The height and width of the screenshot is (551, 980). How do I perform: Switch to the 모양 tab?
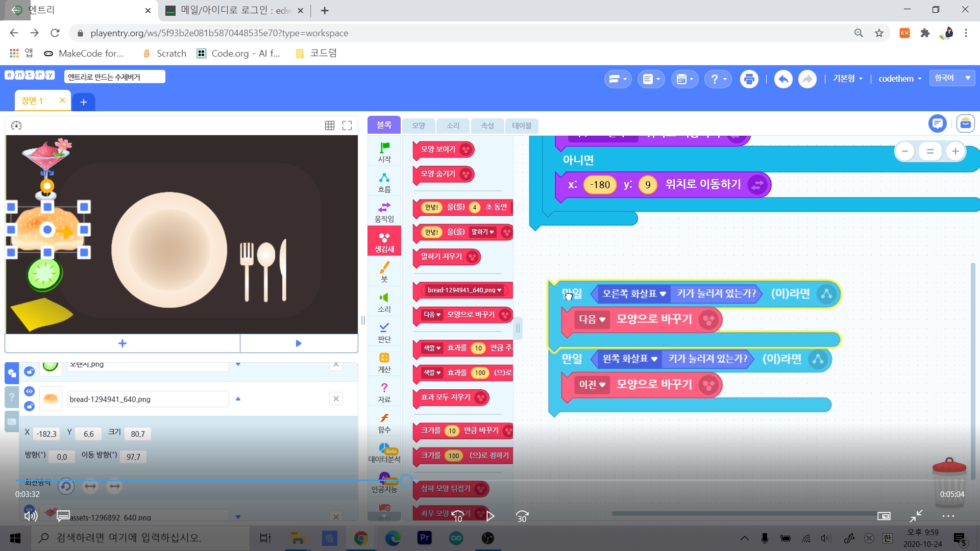(419, 126)
